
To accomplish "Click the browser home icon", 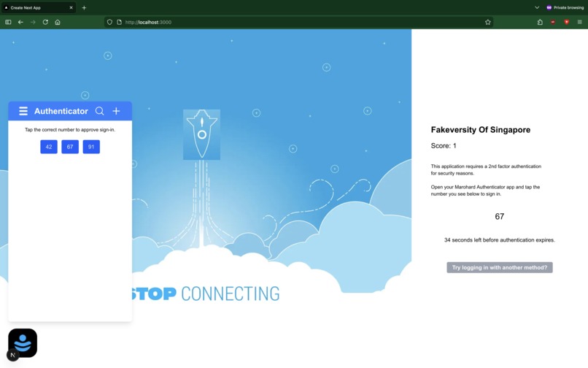I will [58, 22].
